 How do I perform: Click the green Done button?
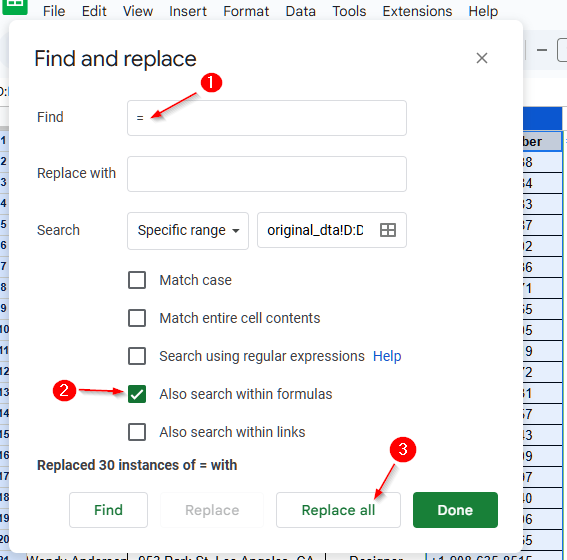tap(455, 510)
